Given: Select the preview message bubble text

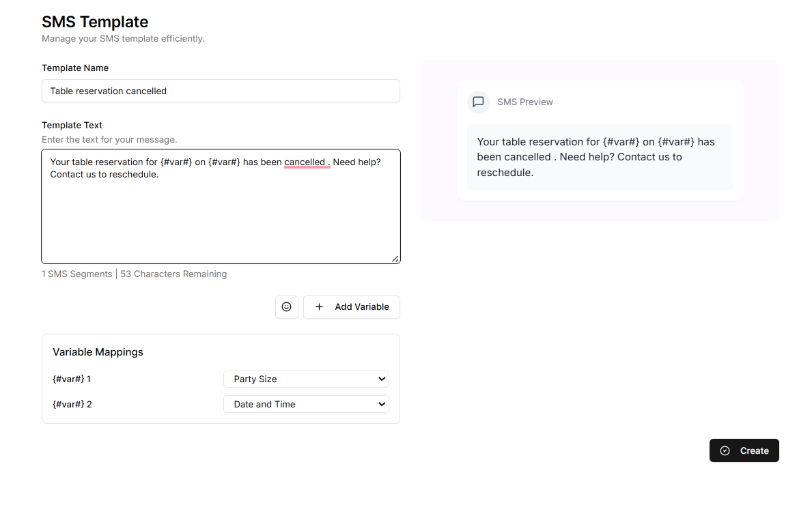Looking at the screenshot, I should [x=596, y=157].
